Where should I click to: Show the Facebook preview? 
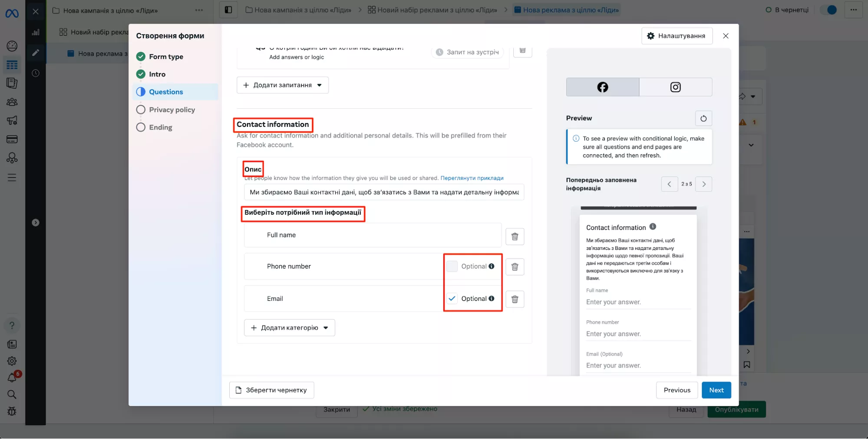pyautogui.click(x=602, y=87)
